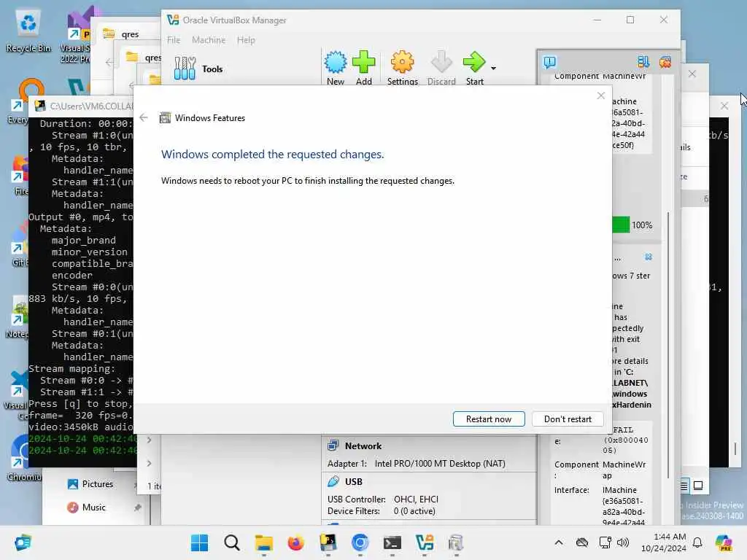Click Copilot preview icon in taskbar
The width and height of the screenshot is (747, 560).
pyautogui.click(x=724, y=542)
